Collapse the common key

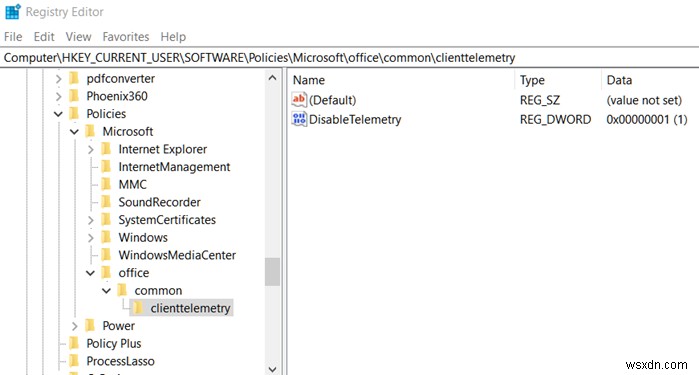click(x=107, y=291)
